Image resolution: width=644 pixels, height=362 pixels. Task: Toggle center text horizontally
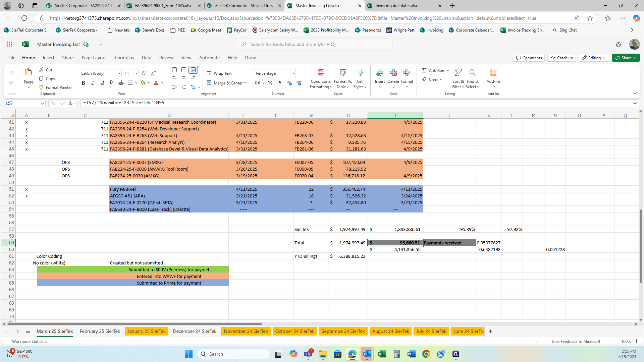point(184,78)
